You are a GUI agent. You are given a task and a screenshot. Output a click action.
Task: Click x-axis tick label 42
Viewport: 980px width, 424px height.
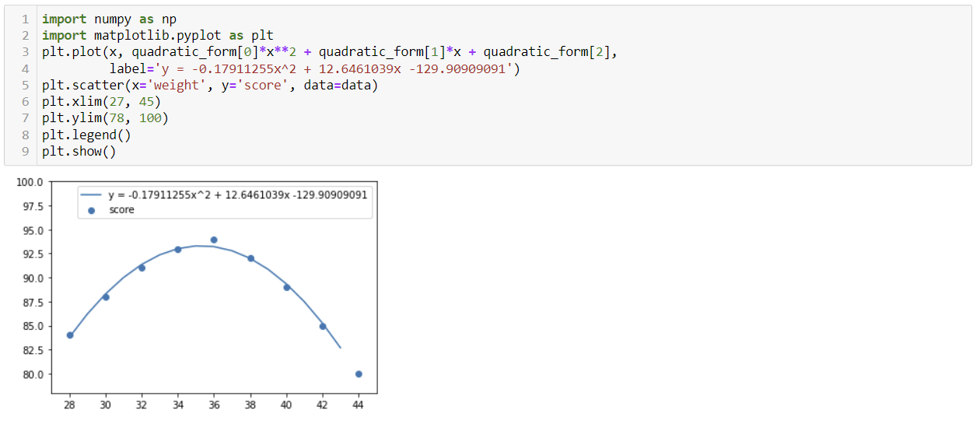point(322,406)
